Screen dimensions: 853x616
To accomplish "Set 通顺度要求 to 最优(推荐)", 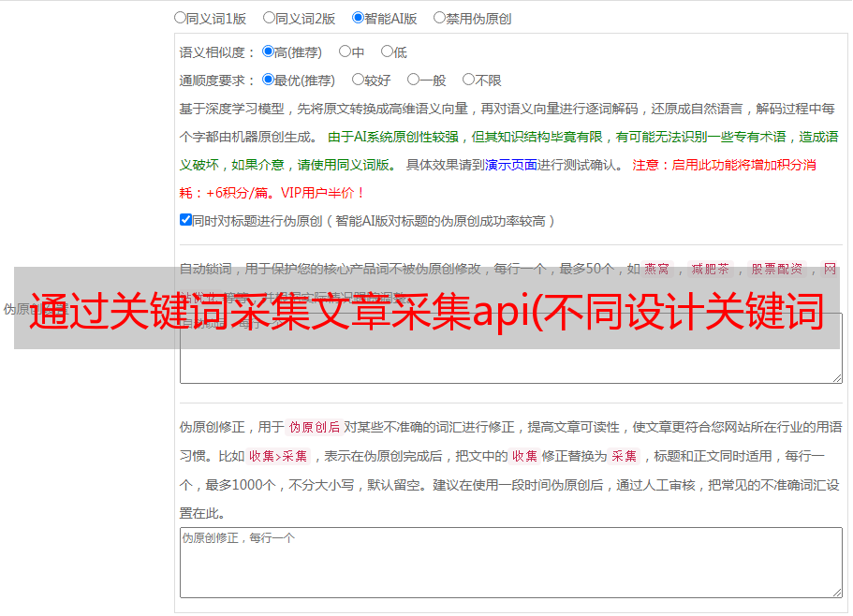I will pos(268,80).
